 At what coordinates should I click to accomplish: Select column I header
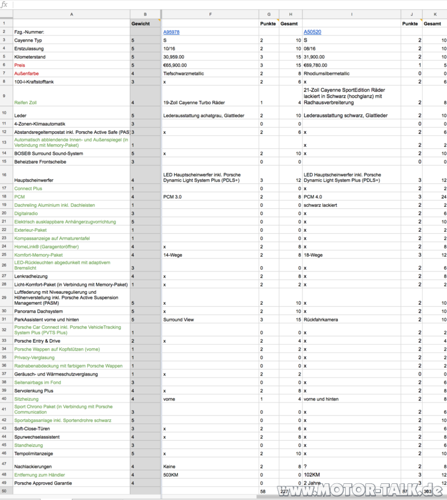coord(351,14)
